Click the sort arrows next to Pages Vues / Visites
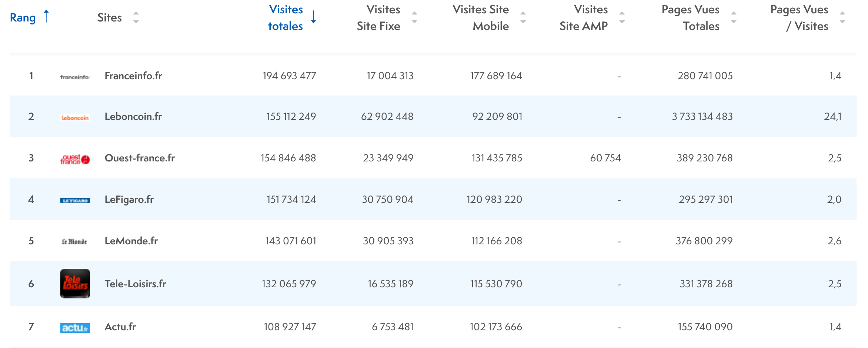The width and height of the screenshot is (868, 348). pos(842,17)
